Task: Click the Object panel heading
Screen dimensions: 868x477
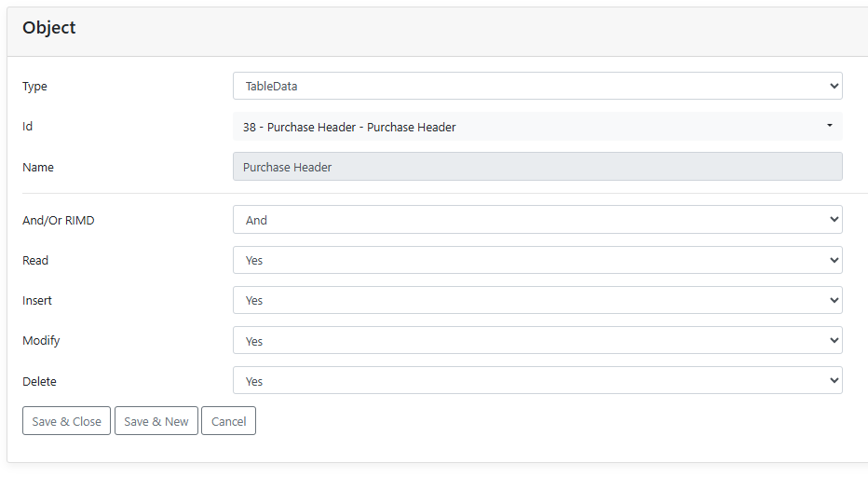Action: click(x=49, y=28)
